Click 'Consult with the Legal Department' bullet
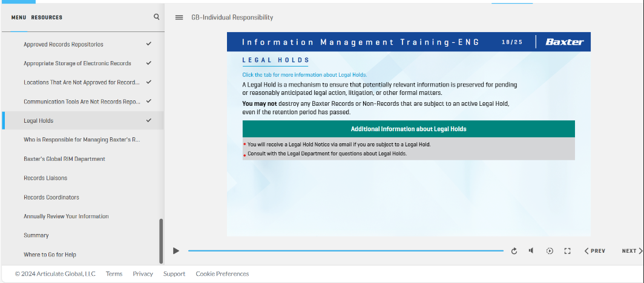This screenshot has height=283, width=644. click(x=327, y=154)
